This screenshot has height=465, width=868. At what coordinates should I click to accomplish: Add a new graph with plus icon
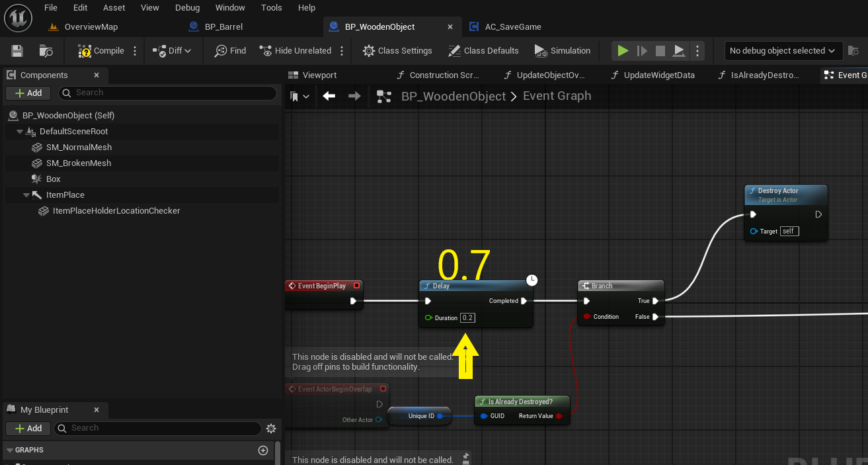tap(263, 450)
